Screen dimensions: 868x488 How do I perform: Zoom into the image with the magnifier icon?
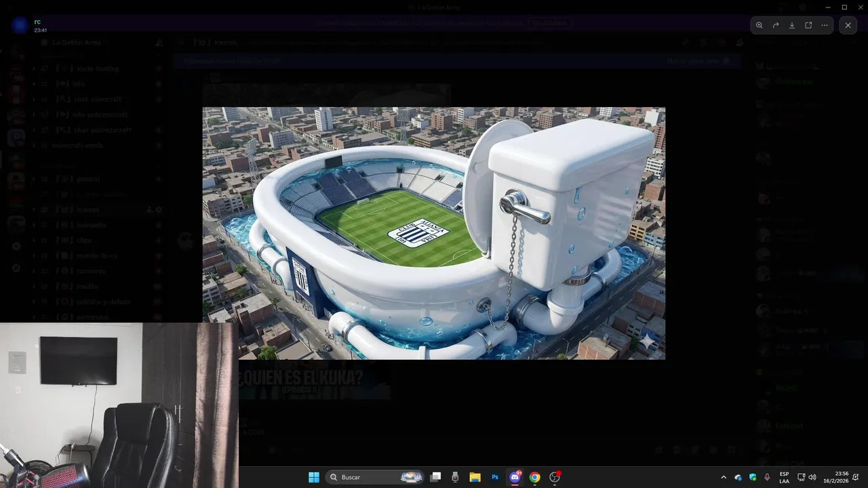point(759,25)
